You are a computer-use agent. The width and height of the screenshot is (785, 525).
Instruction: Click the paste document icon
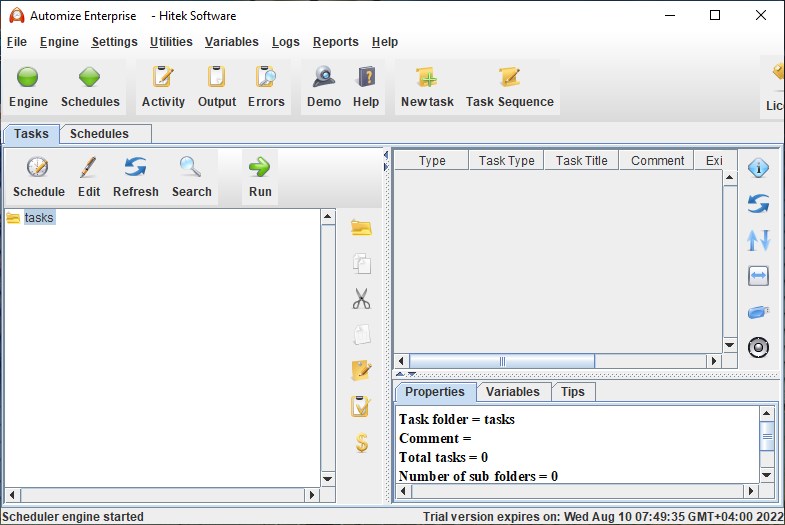pyautogui.click(x=361, y=334)
